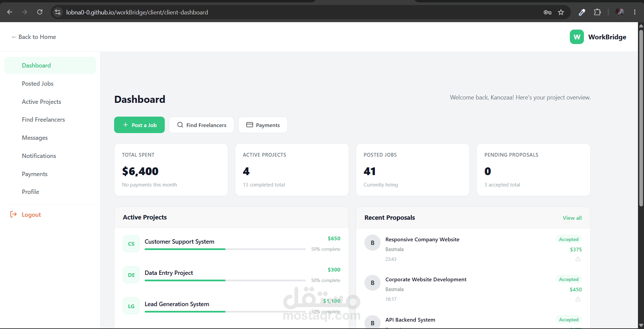Click the Accepted badge for Corporate Website Development
Viewport: 644px width, 329px height.
pyautogui.click(x=569, y=279)
